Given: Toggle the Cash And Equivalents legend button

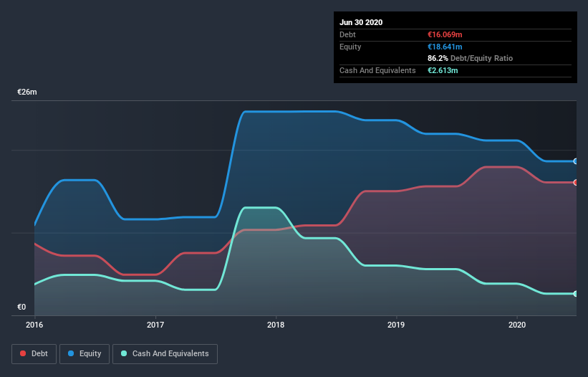Looking at the screenshot, I should pos(165,354).
